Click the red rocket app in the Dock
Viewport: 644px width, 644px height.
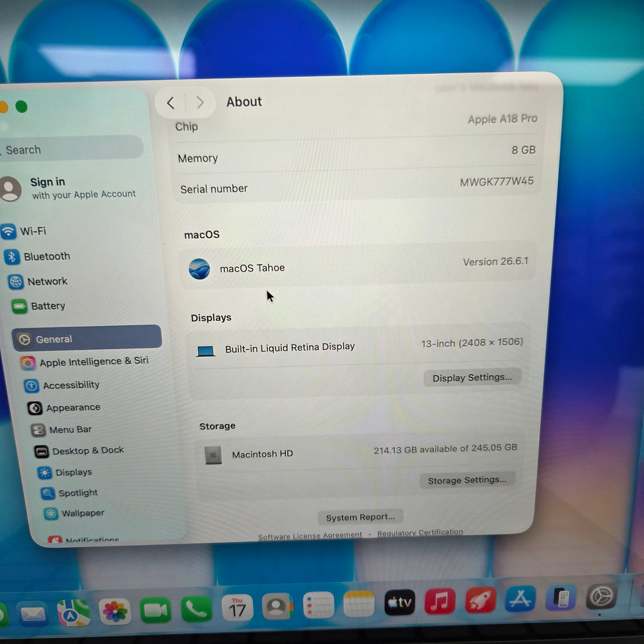pos(480,600)
